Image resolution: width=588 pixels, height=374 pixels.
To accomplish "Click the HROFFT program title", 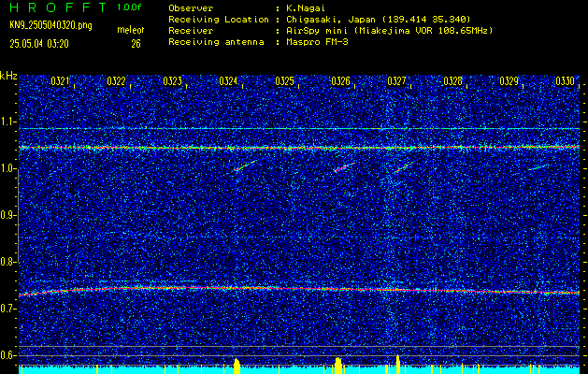I will click(58, 7).
